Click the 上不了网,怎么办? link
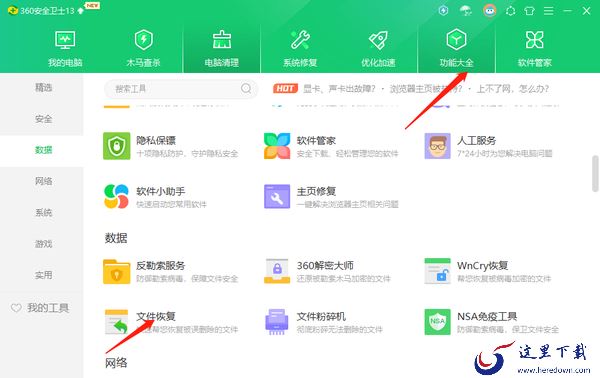 pyautogui.click(x=512, y=89)
